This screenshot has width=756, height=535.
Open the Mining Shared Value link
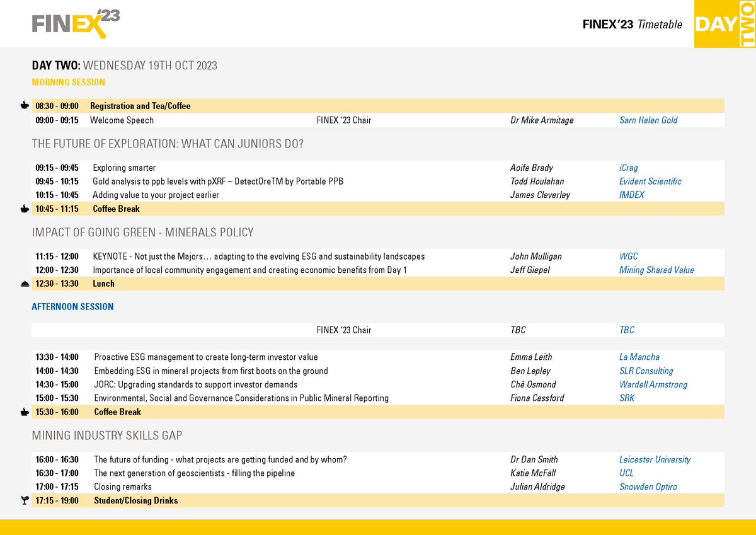point(656,270)
